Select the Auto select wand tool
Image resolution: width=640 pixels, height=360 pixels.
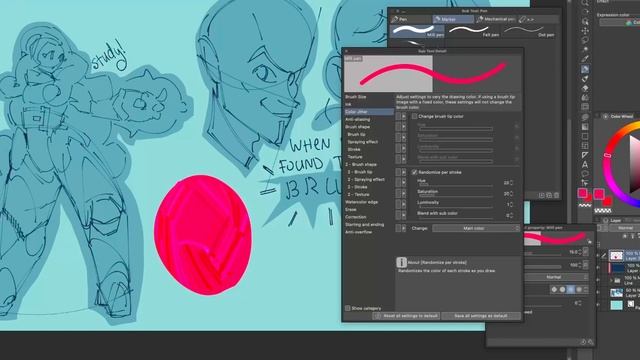pos(585,50)
